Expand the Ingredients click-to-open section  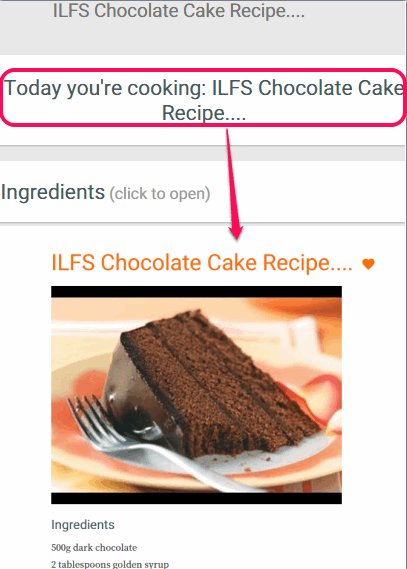202,192
